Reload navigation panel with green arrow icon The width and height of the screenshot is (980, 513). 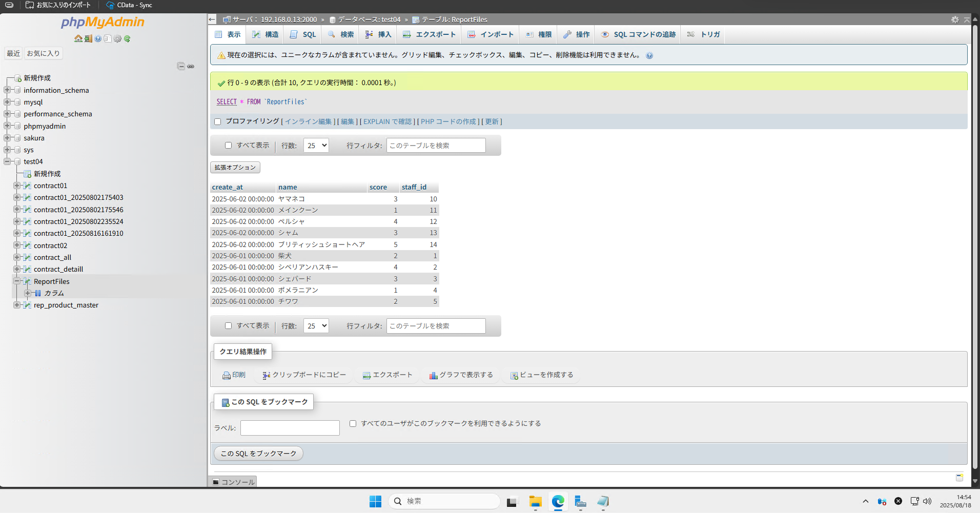(x=127, y=39)
